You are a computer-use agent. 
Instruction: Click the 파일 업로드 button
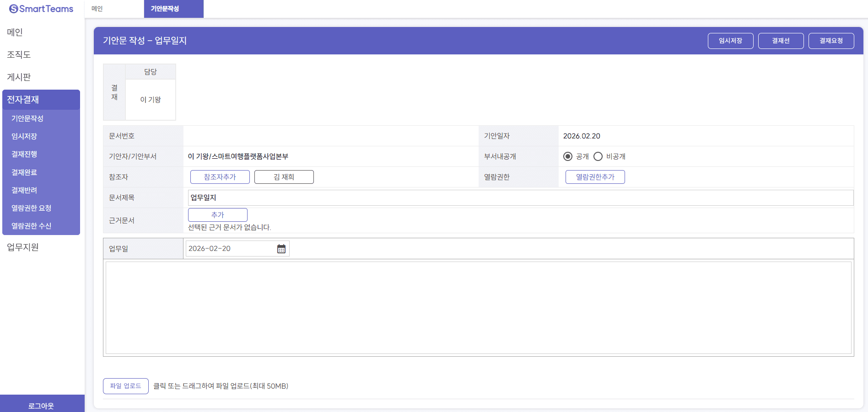(125, 386)
